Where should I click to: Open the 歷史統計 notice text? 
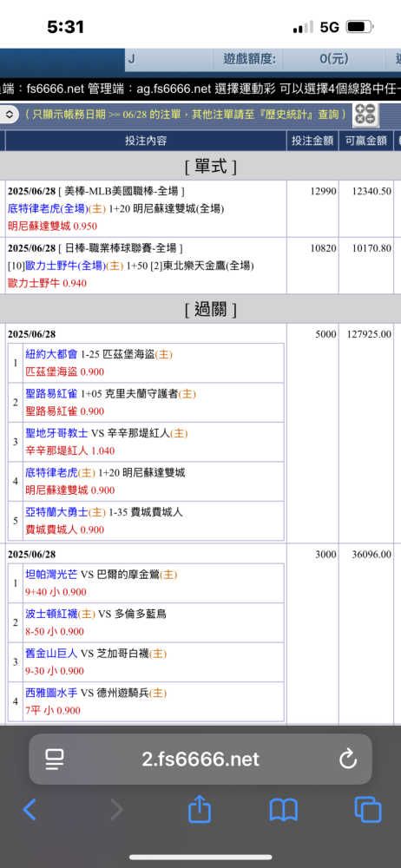318,115
